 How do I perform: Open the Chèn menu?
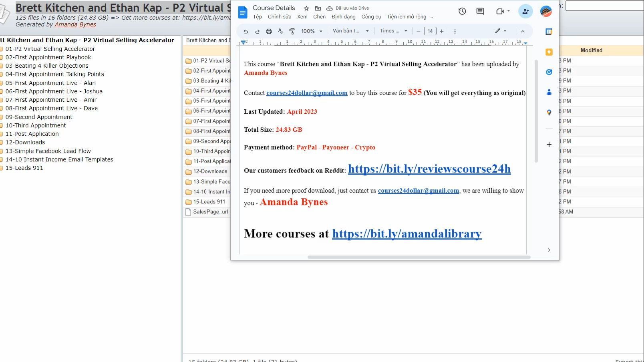319,17
